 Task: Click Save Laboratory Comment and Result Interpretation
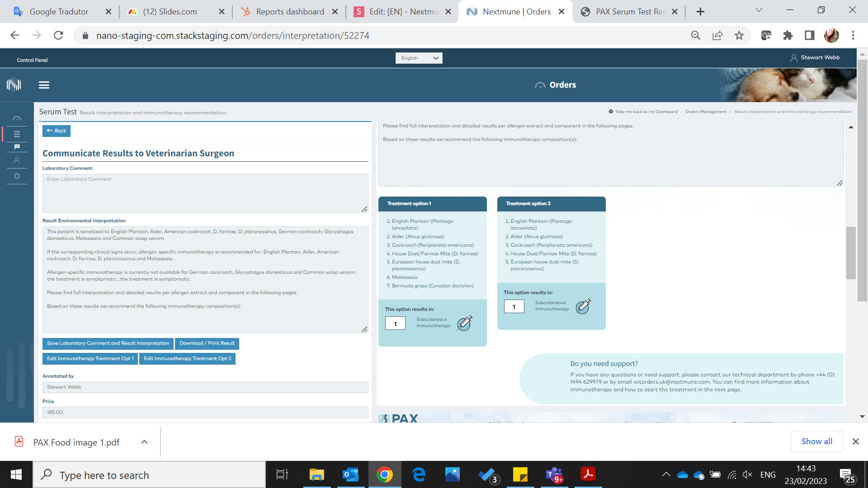[108, 343]
